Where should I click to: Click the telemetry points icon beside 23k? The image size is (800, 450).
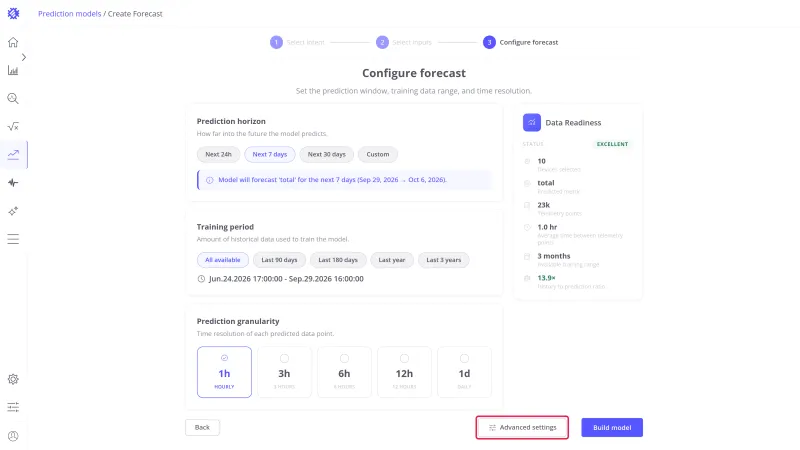coord(527,205)
